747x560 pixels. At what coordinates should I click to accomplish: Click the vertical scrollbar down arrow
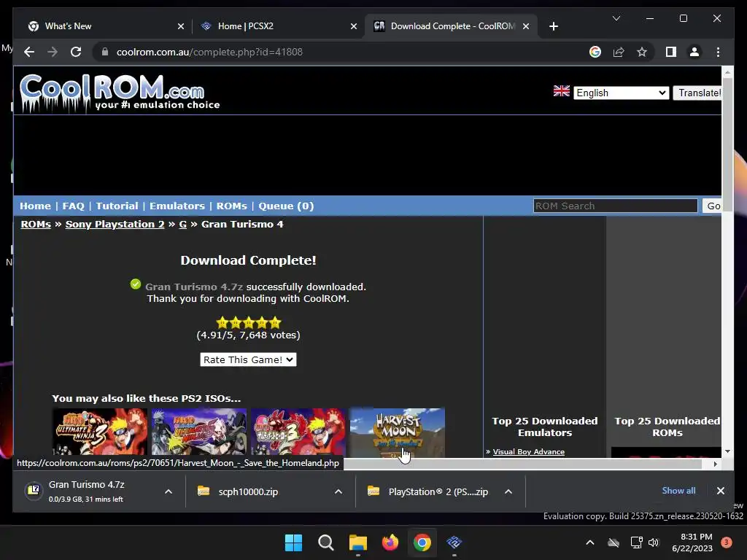(727, 451)
